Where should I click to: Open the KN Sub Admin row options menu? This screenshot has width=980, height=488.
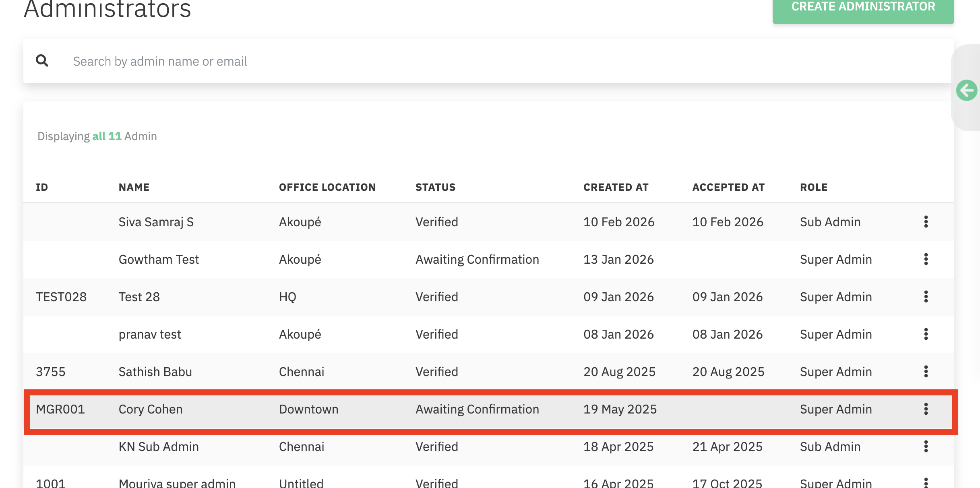[926, 447]
